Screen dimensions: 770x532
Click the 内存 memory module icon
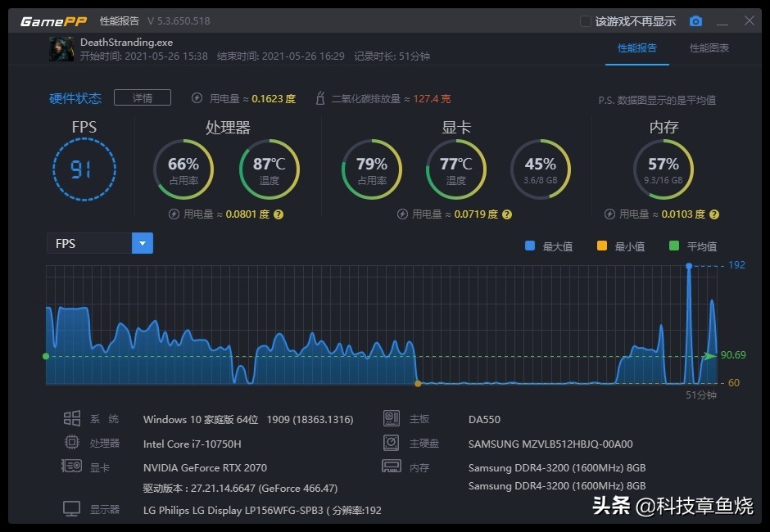point(391,467)
